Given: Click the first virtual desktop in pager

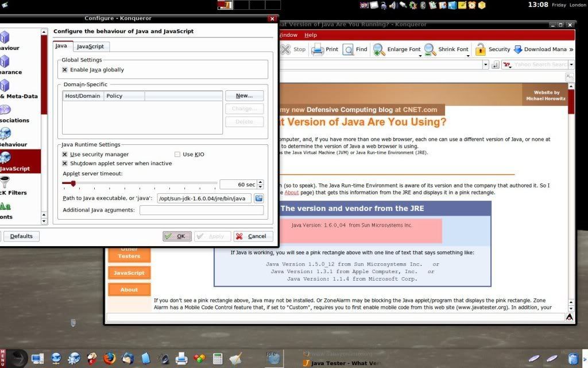Looking at the screenshot, I should coord(225,5).
